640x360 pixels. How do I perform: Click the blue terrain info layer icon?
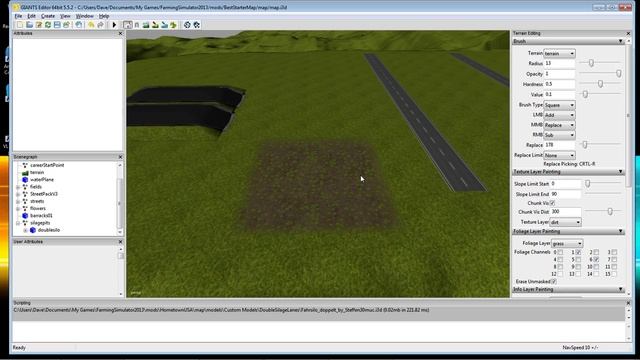164,25
